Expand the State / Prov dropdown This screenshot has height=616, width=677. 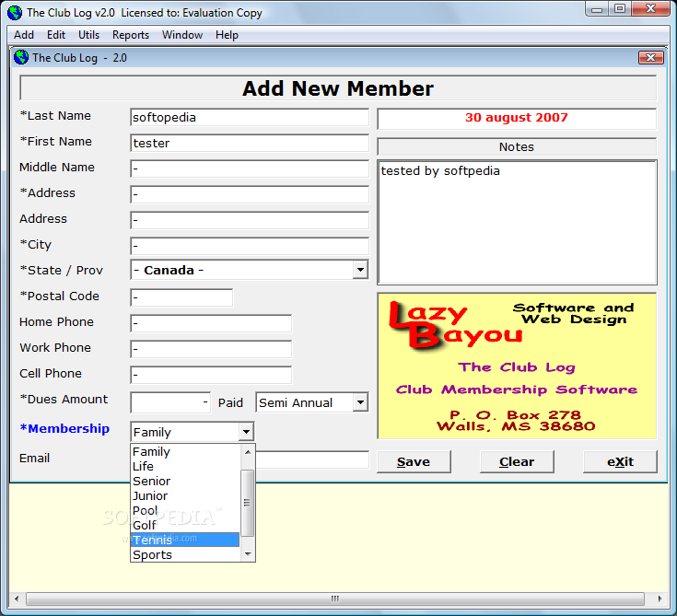[360, 270]
